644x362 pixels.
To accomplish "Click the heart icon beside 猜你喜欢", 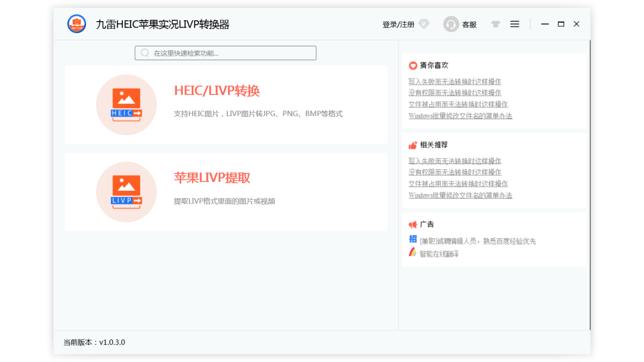I will pos(412,65).
